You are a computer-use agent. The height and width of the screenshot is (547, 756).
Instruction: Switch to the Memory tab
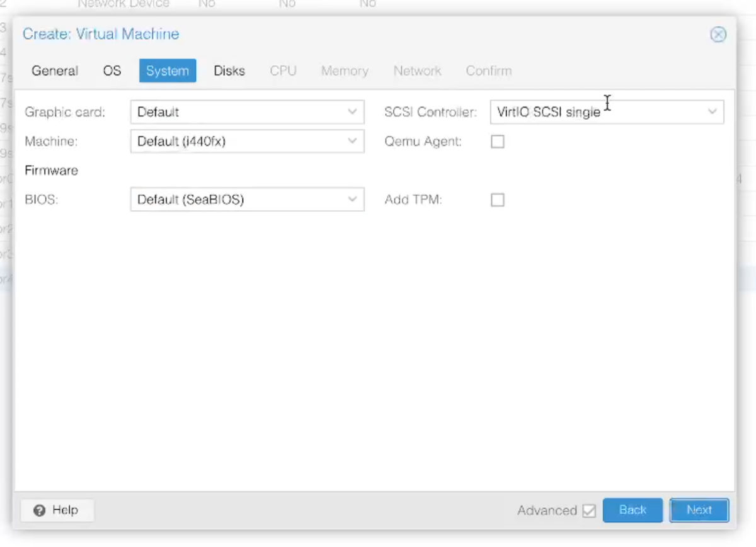345,70
